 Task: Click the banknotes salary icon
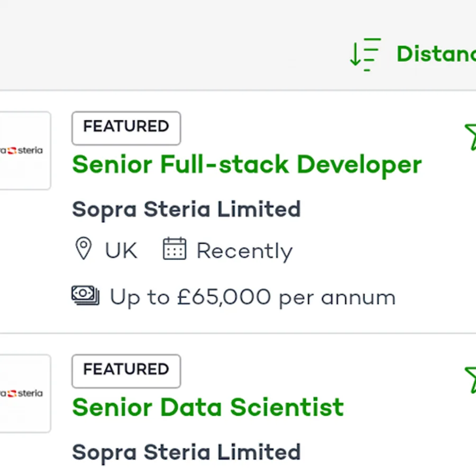pos(85,296)
